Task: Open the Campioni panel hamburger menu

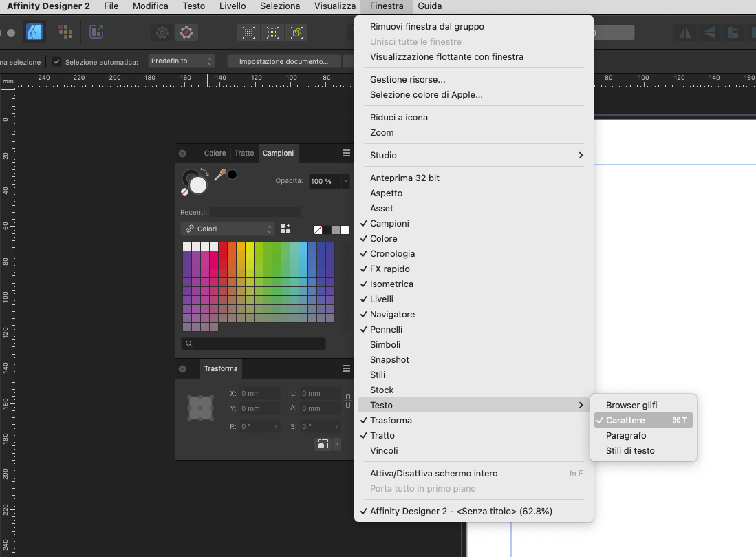Action: click(346, 153)
